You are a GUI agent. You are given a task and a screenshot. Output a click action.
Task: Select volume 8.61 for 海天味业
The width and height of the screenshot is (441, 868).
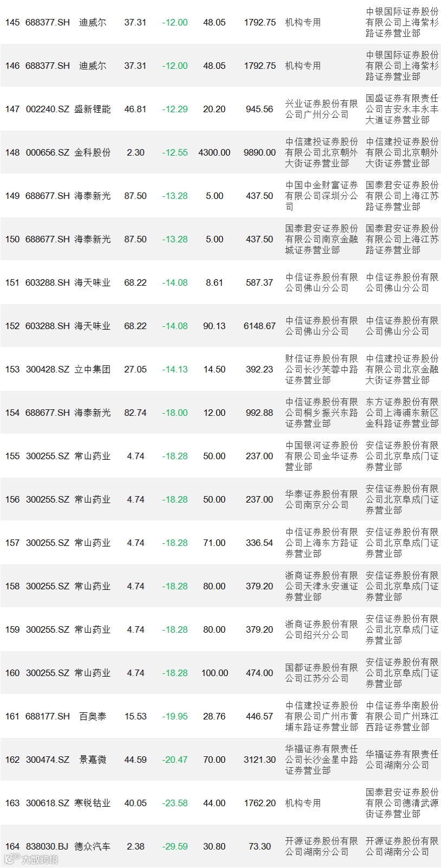[x=215, y=282]
